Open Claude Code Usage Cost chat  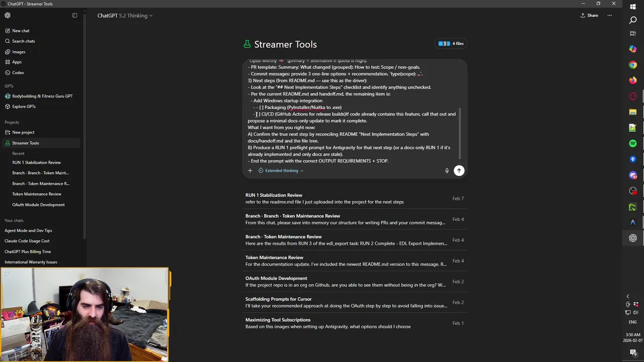(27, 241)
